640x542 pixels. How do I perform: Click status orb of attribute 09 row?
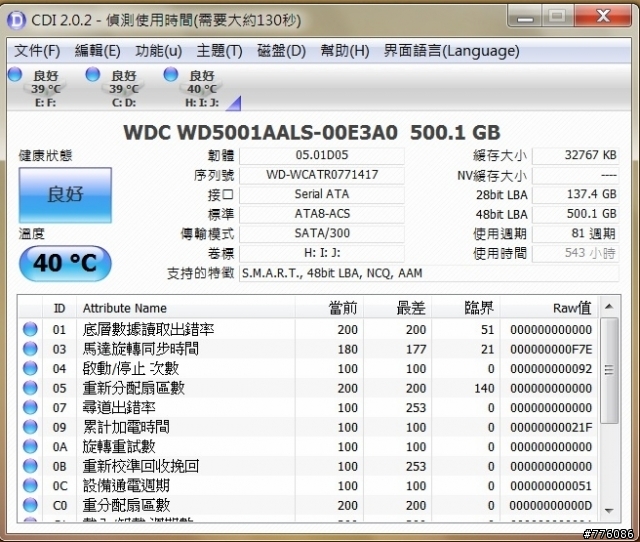(x=30, y=427)
